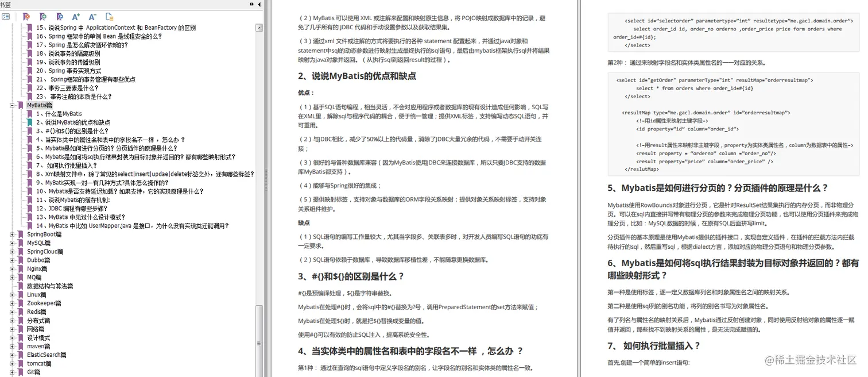The image size is (868, 377).
Task: Enlarge bookmark text with the A+ icon
Action: pos(76,17)
